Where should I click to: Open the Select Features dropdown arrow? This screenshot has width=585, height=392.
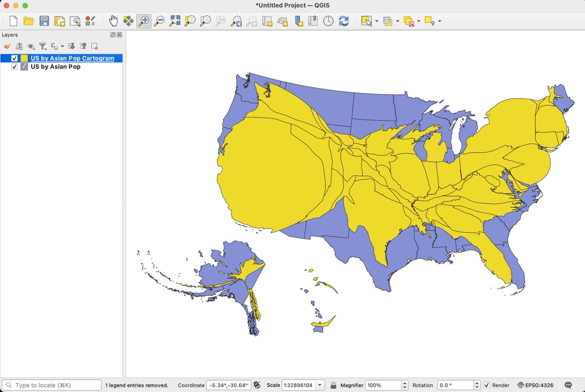376,21
